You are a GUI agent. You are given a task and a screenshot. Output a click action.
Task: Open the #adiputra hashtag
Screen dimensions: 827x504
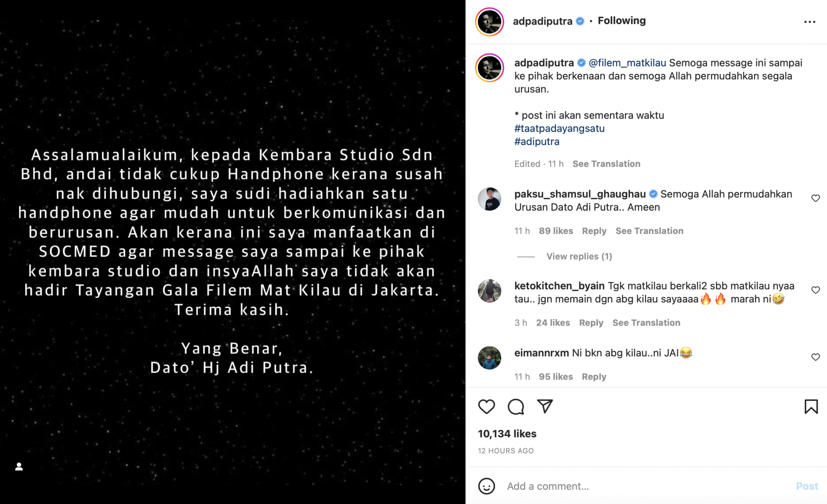pyautogui.click(x=537, y=142)
